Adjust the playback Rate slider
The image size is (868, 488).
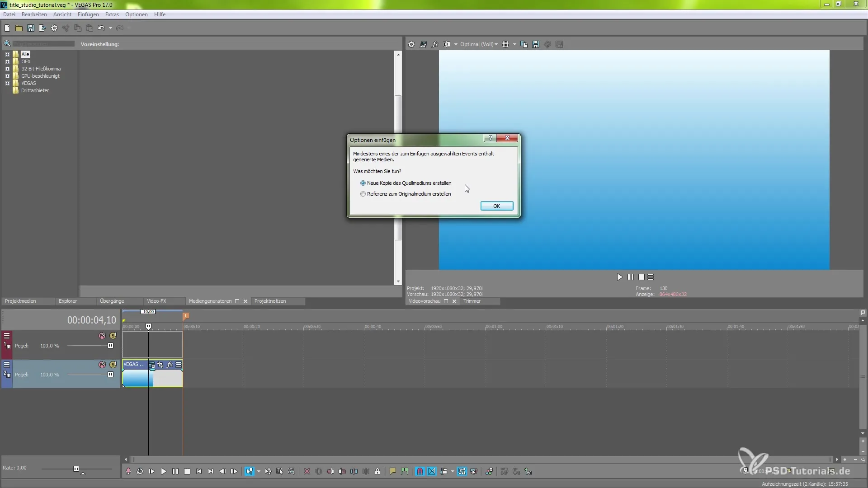(x=76, y=469)
